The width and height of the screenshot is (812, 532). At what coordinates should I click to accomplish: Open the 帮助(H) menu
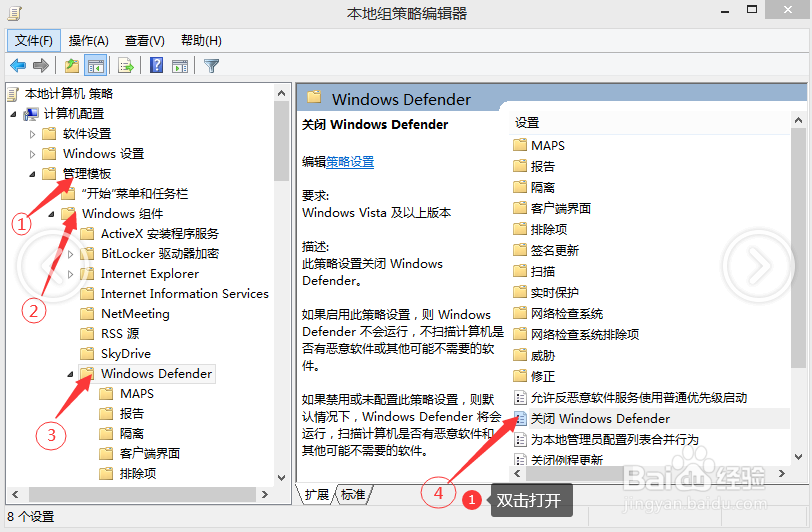(201, 40)
